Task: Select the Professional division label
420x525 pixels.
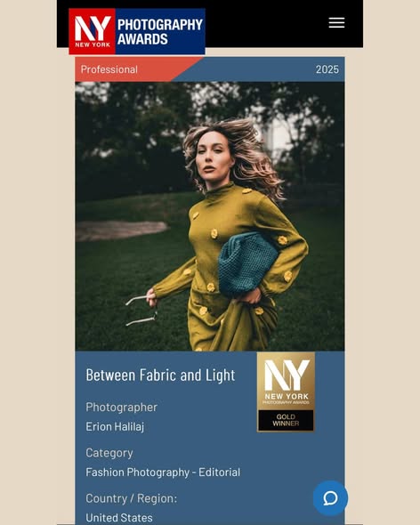Action: click(x=109, y=69)
